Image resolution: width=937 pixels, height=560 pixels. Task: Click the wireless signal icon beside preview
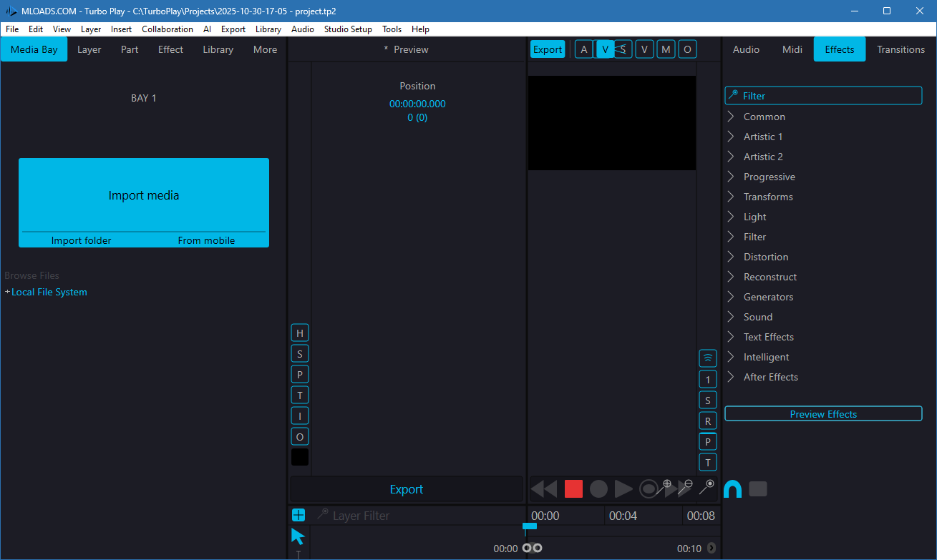point(707,358)
